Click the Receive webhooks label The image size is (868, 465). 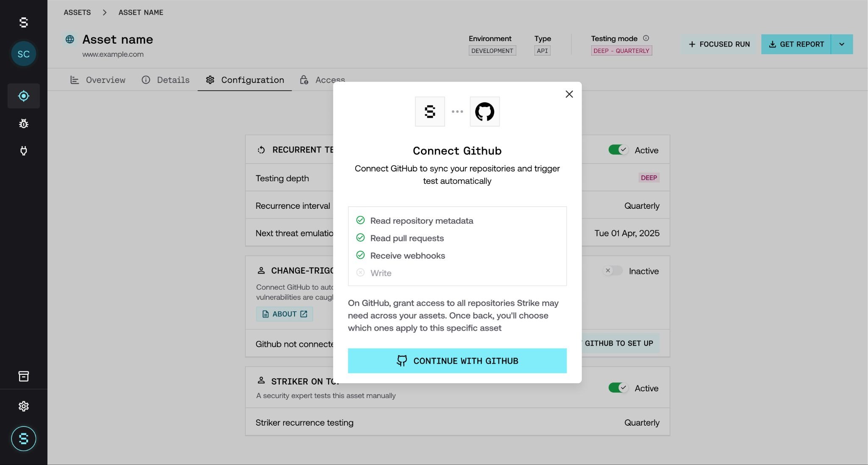pyautogui.click(x=408, y=256)
